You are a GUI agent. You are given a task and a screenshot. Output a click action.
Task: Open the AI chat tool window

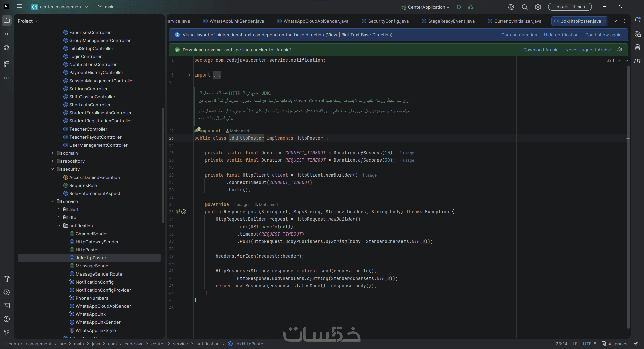point(637,34)
